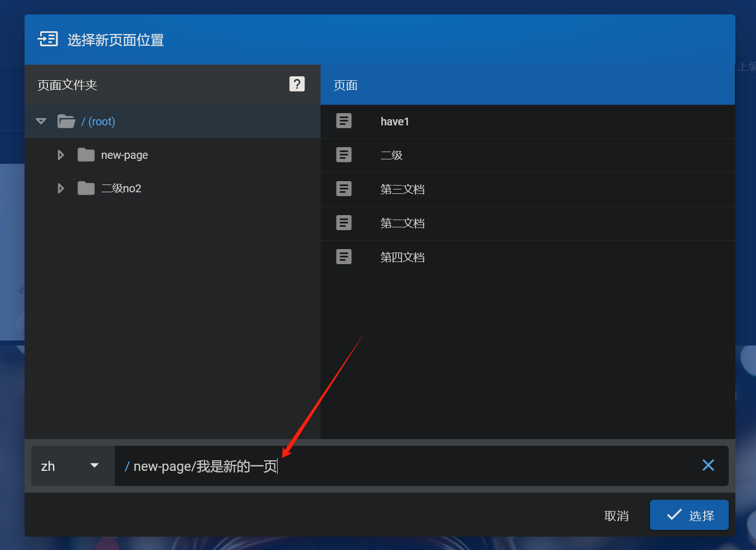Click the have1 page document icon
This screenshot has height=550, width=756.
[344, 121]
